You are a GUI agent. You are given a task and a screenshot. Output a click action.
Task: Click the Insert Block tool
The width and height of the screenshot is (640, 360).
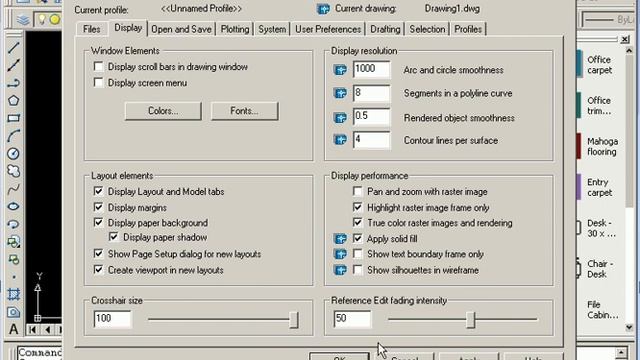[x=13, y=242]
